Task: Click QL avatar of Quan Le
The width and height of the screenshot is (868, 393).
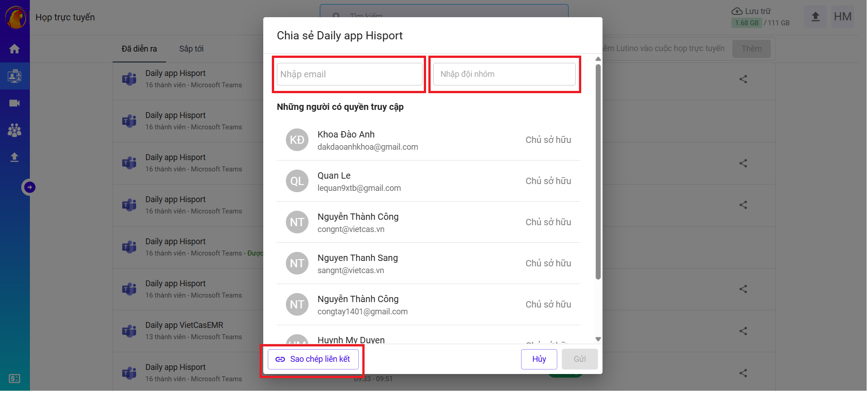Action: tap(297, 181)
